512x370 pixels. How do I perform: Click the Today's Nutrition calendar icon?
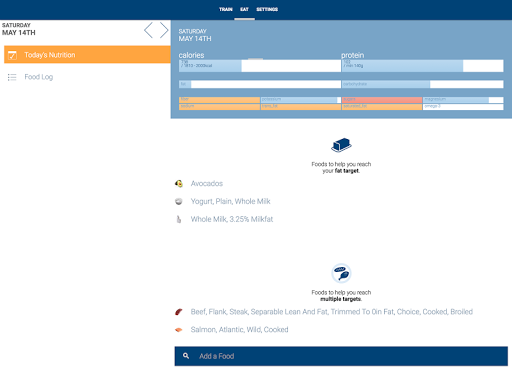click(12, 55)
